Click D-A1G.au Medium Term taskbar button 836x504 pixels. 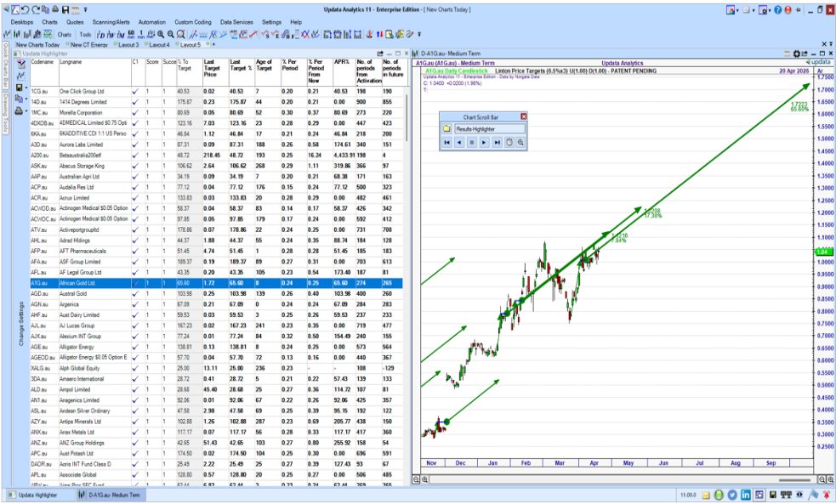[x=110, y=496]
